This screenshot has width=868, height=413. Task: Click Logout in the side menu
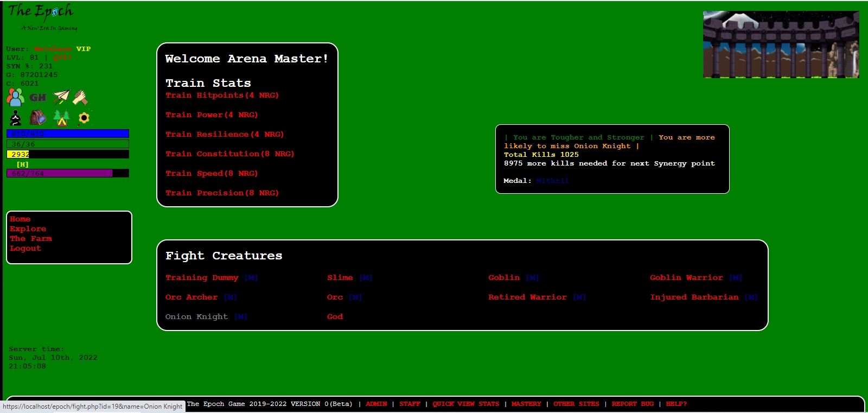25,249
